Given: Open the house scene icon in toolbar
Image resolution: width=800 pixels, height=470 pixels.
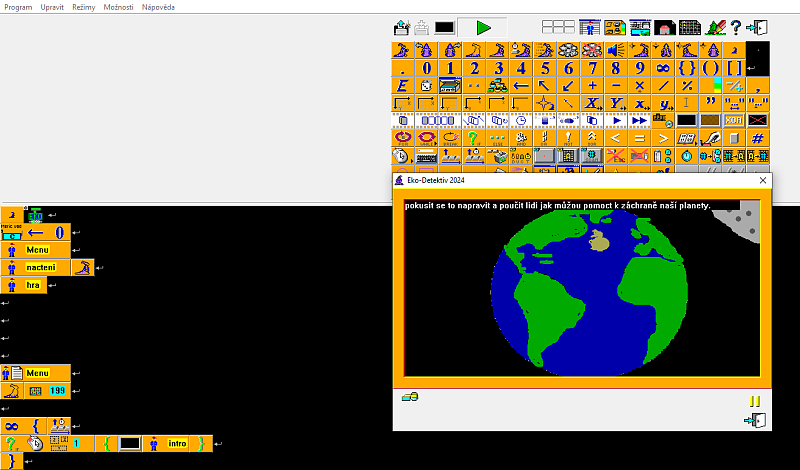Looking at the screenshot, I should [664, 28].
